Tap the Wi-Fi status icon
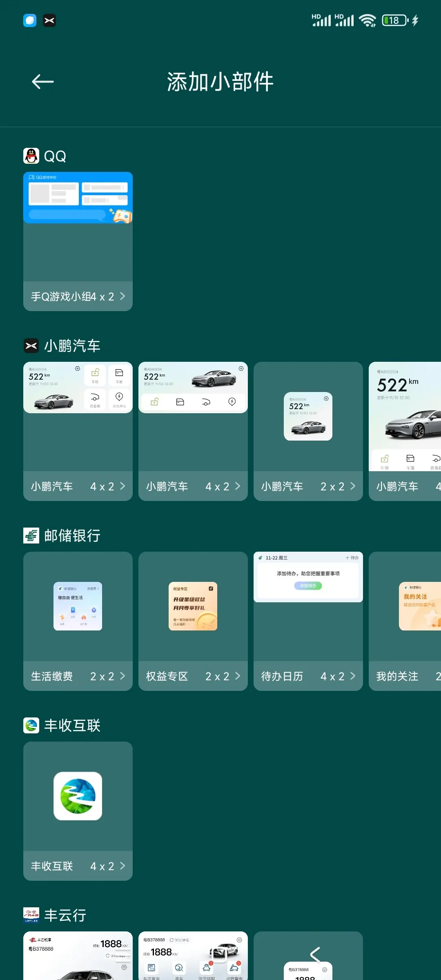 [x=367, y=20]
